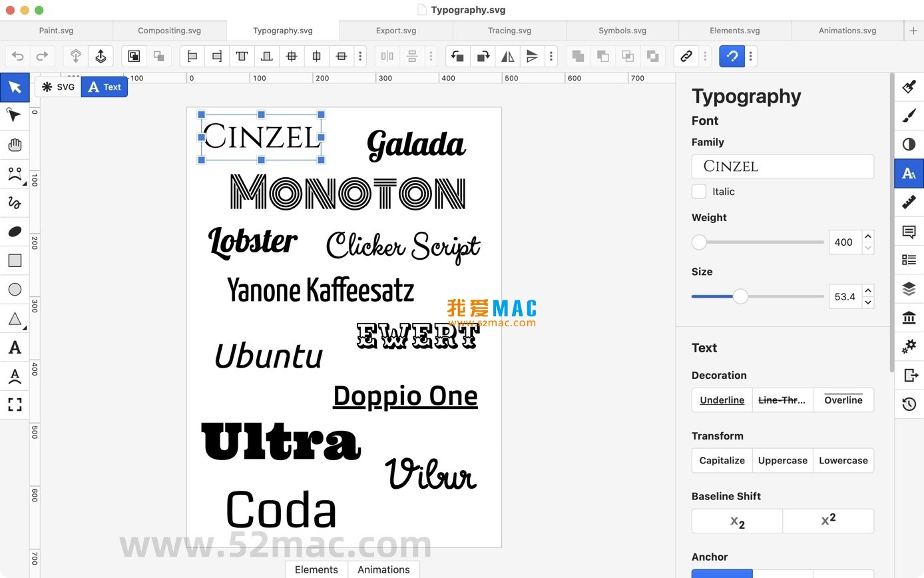Select the Text tool in left toolbar
This screenshot has width=924, height=578.
pos(15,347)
